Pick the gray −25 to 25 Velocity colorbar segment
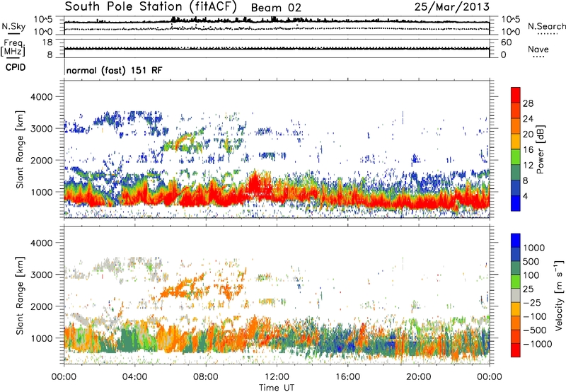 pos(516,295)
